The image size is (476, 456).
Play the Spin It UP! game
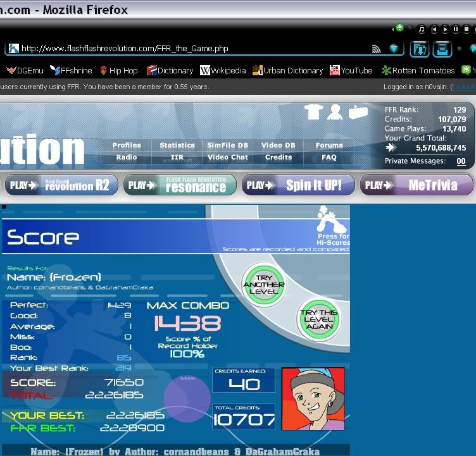point(296,185)
